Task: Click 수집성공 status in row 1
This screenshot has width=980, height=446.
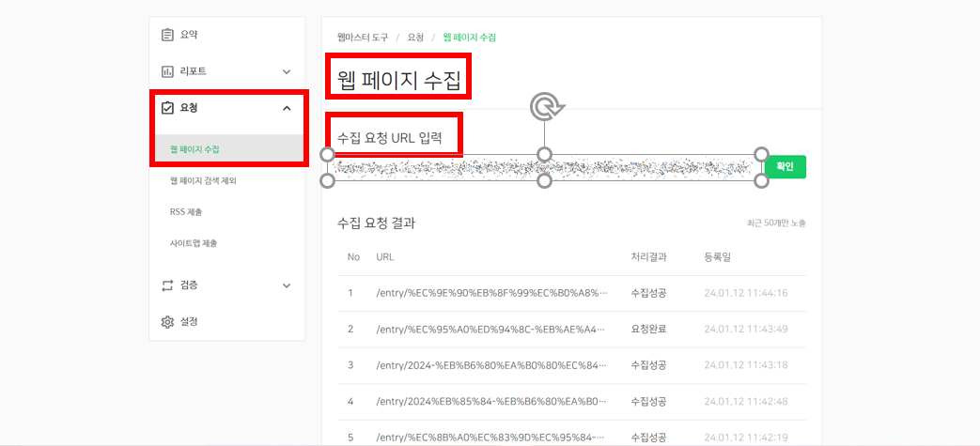Action: point(648,293)
